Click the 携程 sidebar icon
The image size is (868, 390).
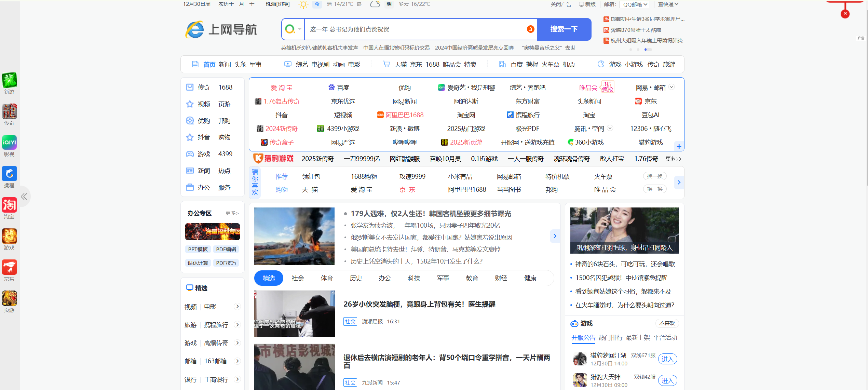[9, 174]
